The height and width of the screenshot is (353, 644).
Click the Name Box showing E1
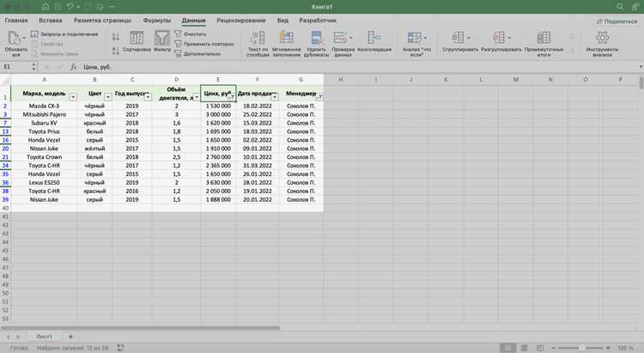tap(16, 67)
